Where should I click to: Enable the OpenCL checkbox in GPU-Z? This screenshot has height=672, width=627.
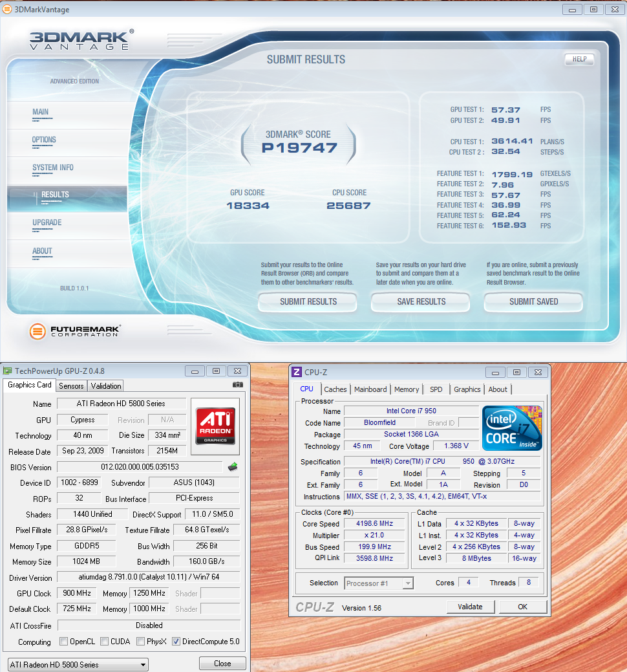click(63, 642)
